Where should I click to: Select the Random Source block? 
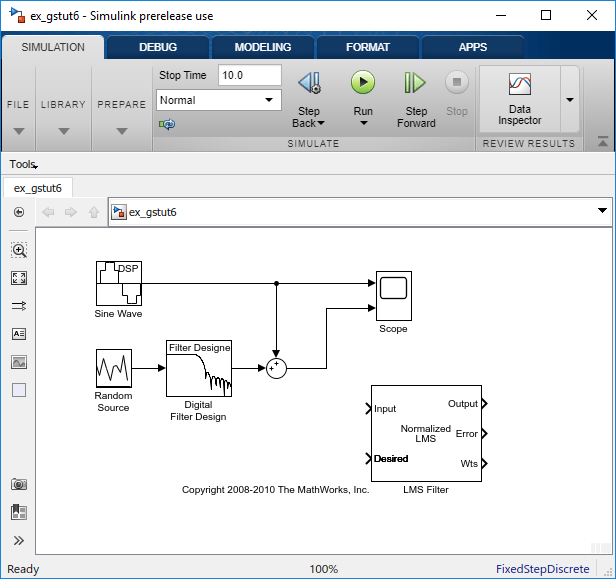click(114, 368)
